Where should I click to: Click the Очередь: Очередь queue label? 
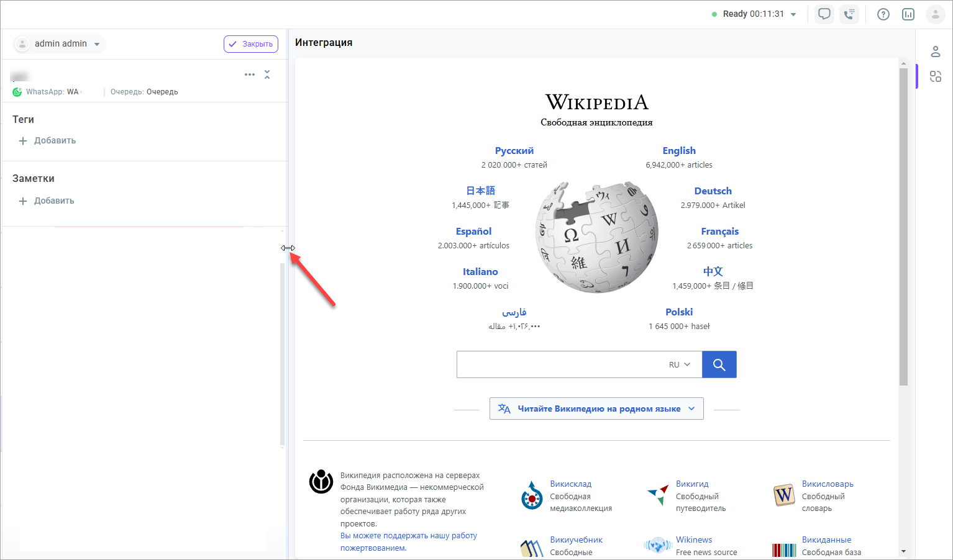pos(144,92)
